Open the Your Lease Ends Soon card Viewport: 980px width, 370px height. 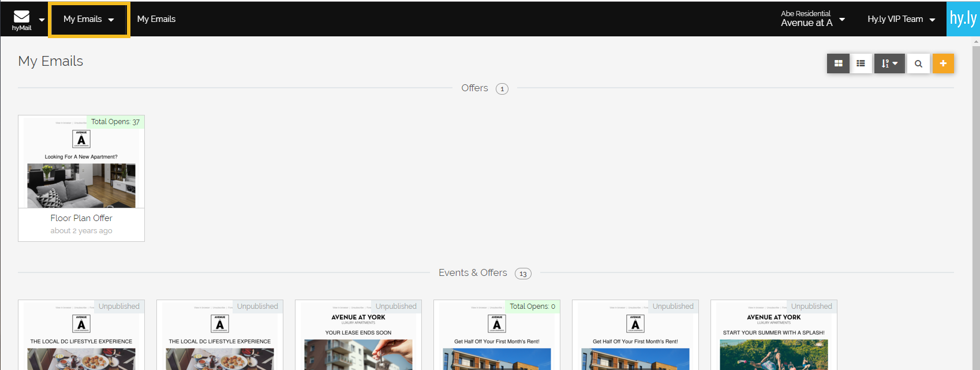358,335
